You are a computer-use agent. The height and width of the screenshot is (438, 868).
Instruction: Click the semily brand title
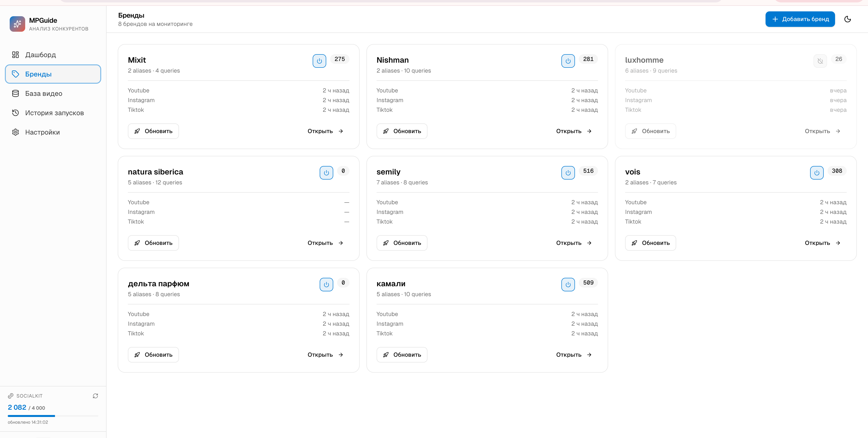[388, 172]
